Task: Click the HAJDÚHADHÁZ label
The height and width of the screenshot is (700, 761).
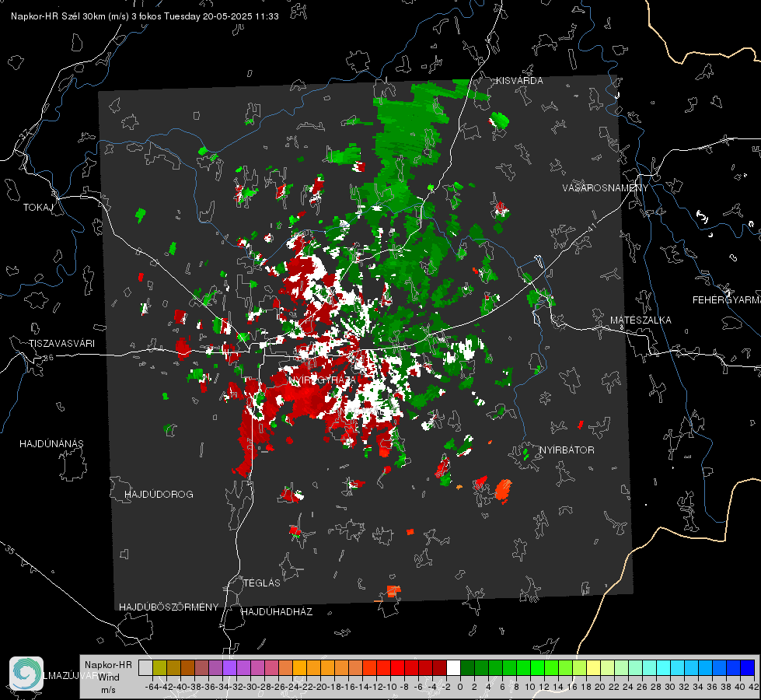Action: pos(277,612)
